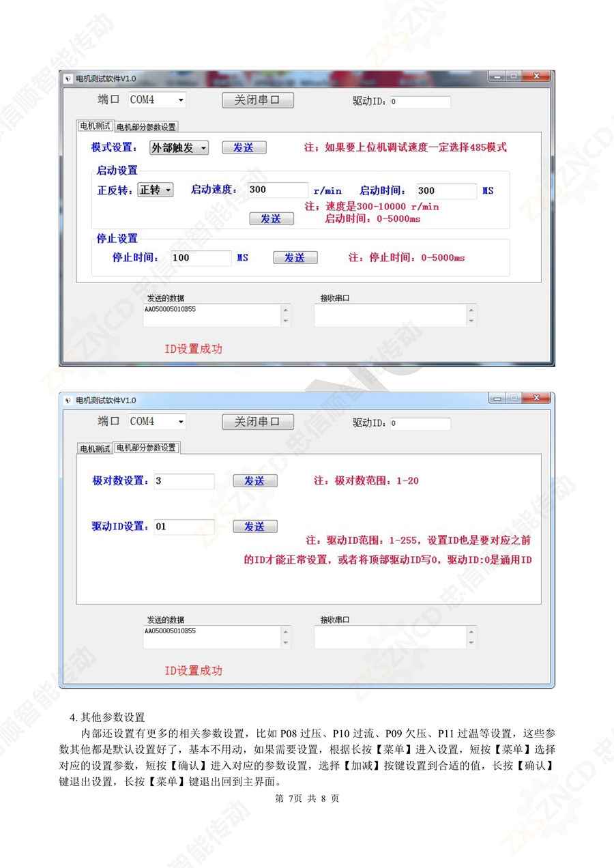614x868 pixels.
Task: Open the 端口 COM4 dropdown in the 极对数设置 window
Action: coord(181,422)
